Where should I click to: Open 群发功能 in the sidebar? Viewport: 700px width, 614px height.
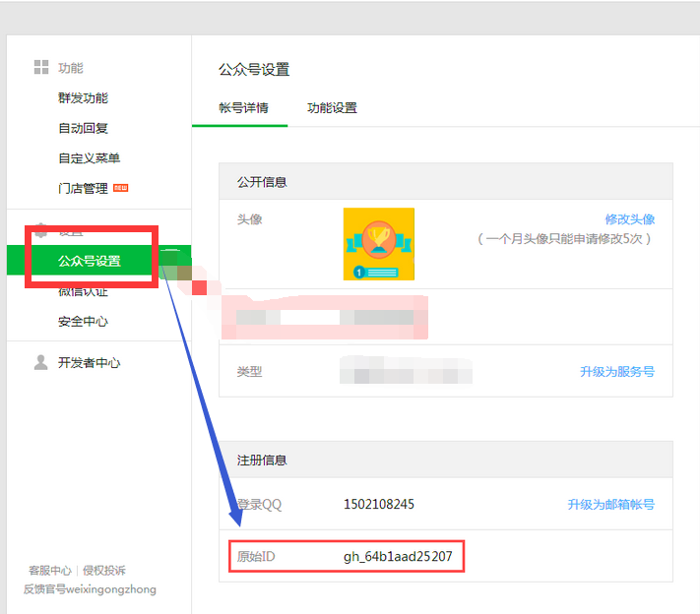(83, 98)
